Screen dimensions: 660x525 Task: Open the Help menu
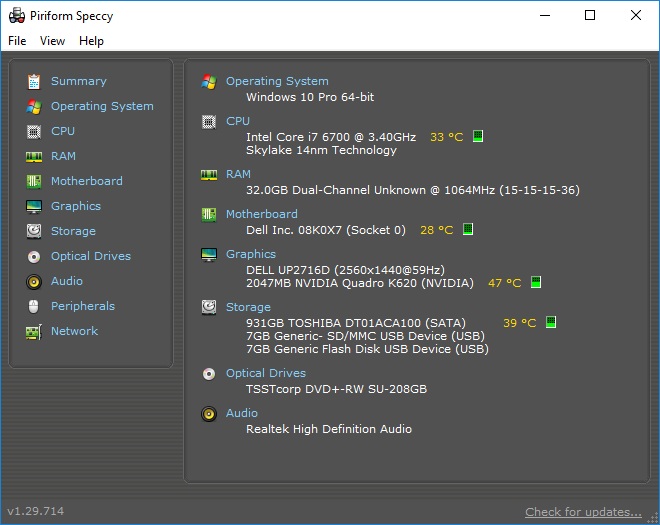[91, 41]
